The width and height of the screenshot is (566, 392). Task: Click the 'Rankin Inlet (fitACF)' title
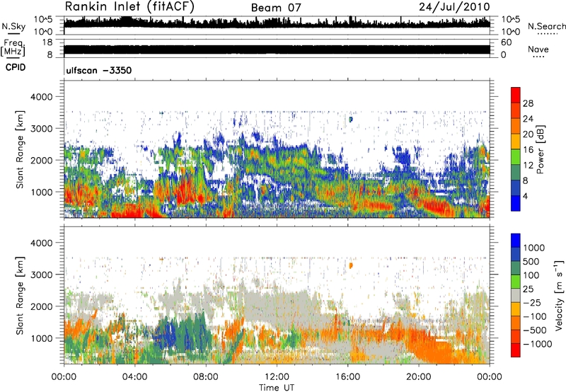point(129,6)
